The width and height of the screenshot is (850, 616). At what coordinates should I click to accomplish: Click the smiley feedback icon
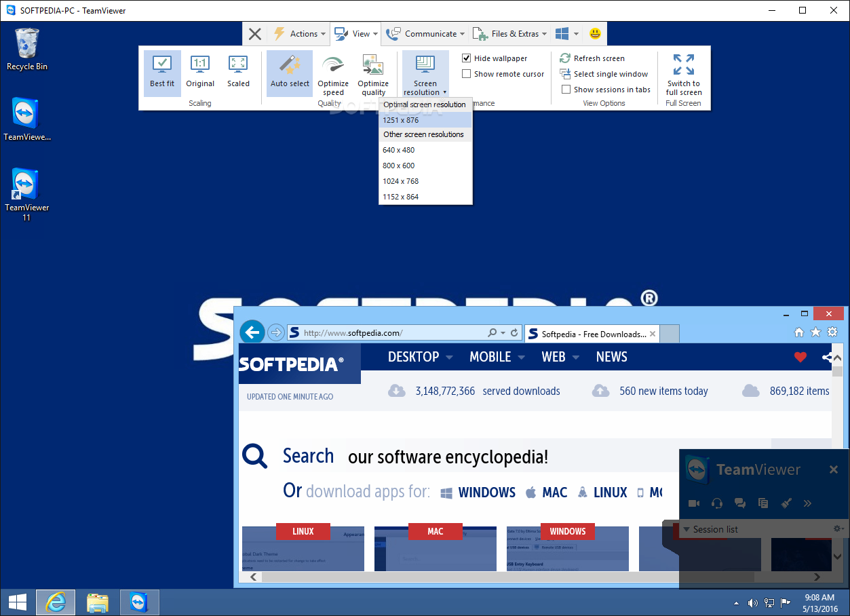595,33
